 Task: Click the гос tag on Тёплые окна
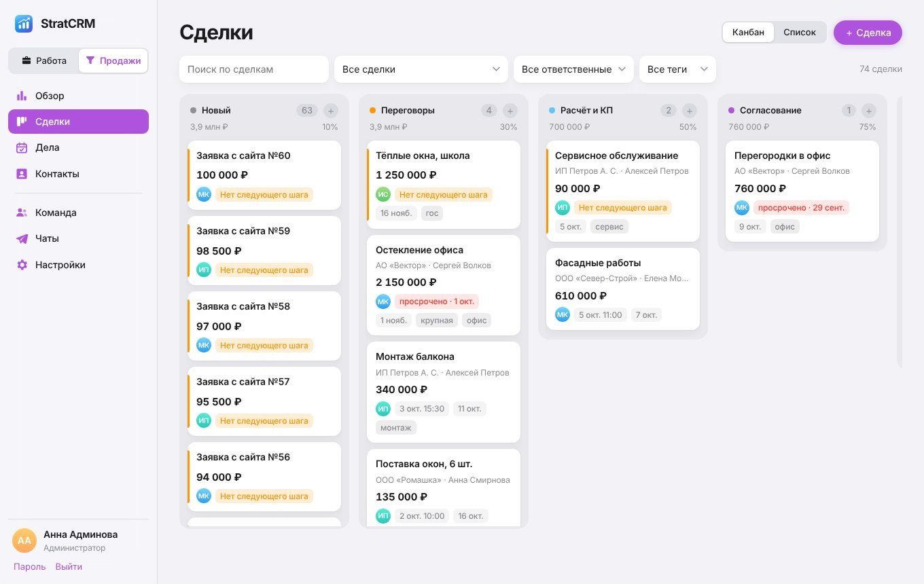pos(432,213)
